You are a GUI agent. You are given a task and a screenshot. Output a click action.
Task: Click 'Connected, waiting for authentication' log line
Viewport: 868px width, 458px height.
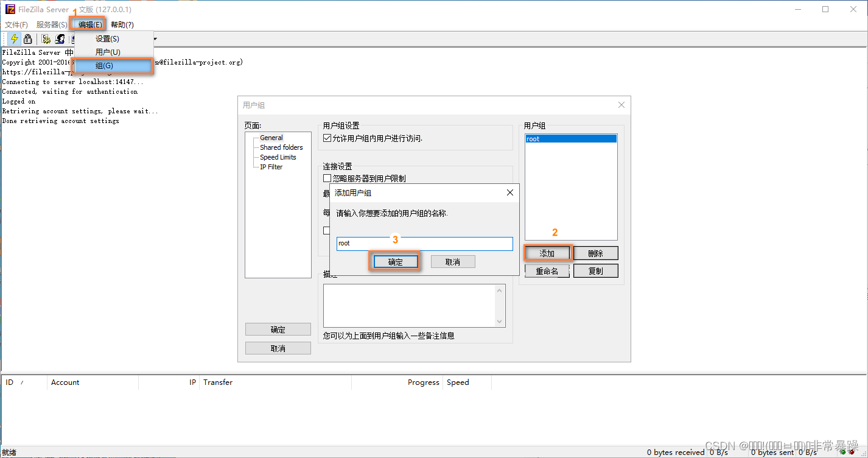70,91
